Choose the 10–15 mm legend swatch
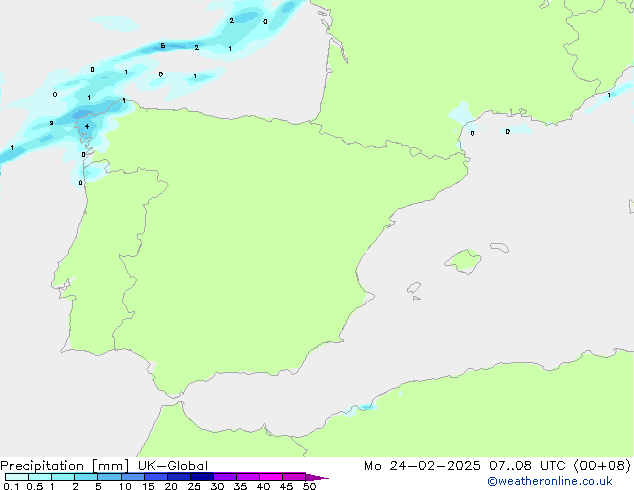The height and width of the screenshot is (490, 634). tap(133, 477)
